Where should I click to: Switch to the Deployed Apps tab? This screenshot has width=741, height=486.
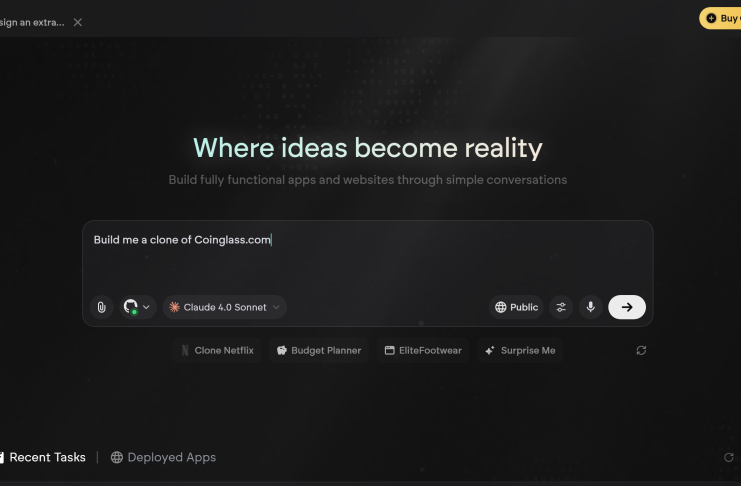point(163,457)
